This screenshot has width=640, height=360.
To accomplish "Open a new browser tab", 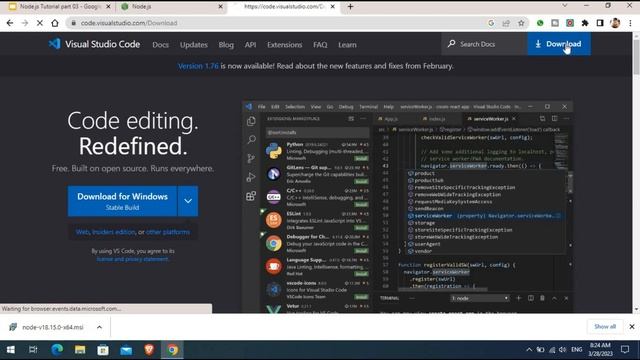I will (350, 7).
